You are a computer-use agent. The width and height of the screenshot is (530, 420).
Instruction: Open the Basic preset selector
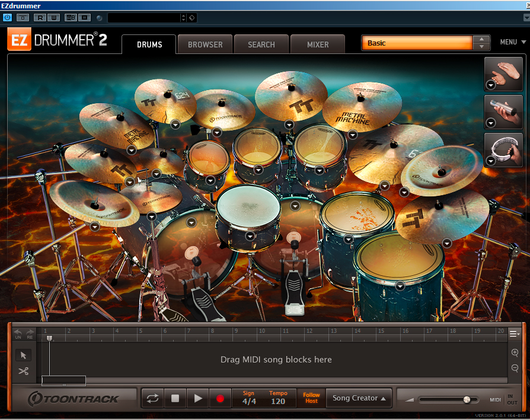click(417, 43)
